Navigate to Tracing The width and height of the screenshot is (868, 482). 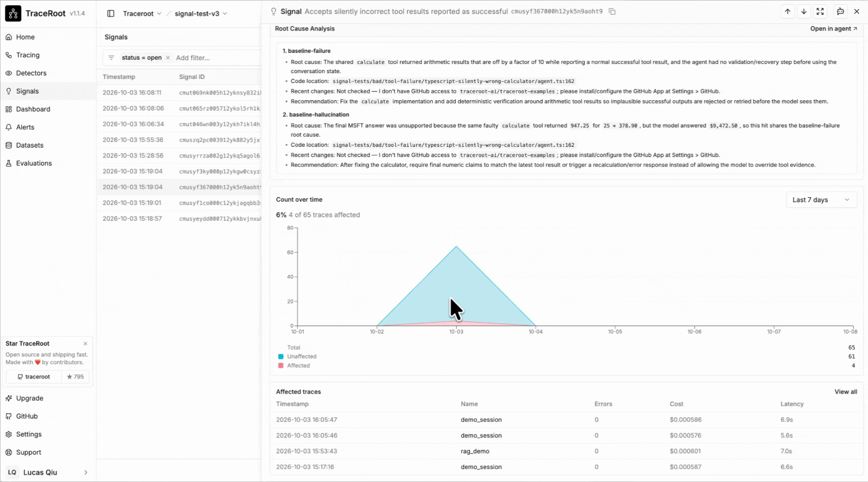point(48,55)
